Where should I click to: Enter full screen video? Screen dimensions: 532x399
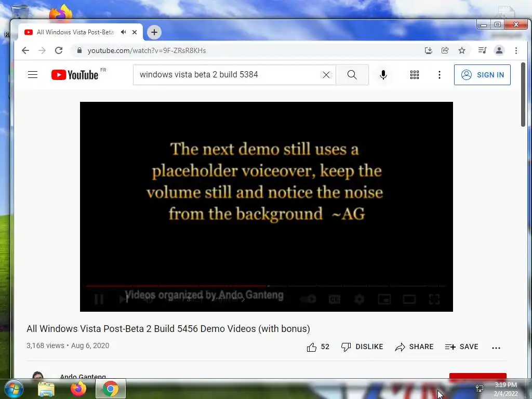tap(434, 299)
